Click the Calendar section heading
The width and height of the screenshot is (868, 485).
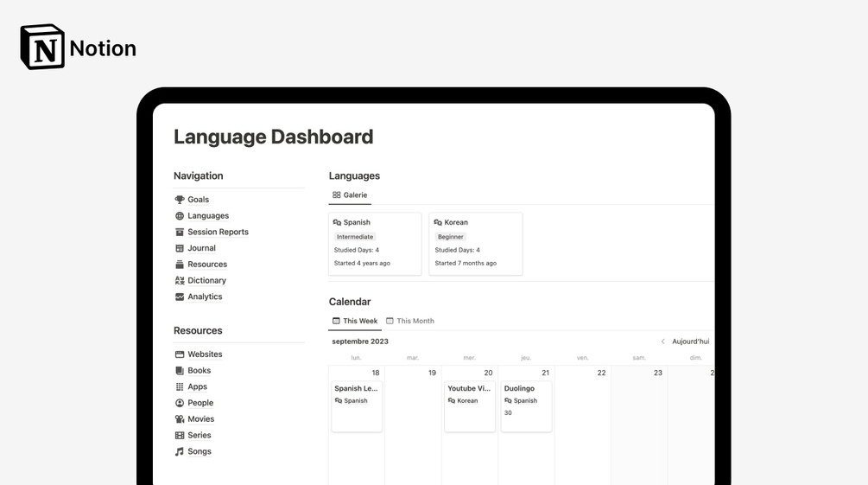tap(350, 302)
